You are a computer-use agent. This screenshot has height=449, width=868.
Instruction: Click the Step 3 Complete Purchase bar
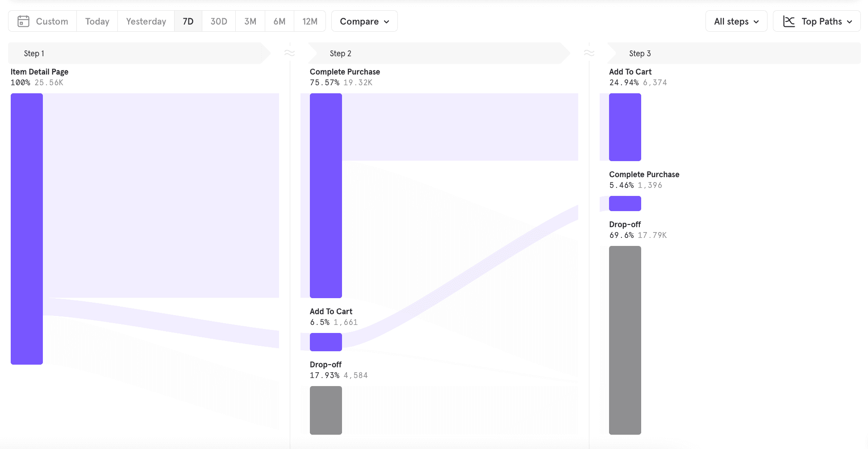(x=625, y=204)
